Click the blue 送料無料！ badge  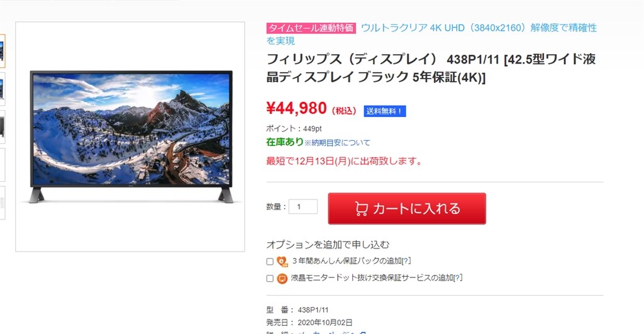(384, 111)
